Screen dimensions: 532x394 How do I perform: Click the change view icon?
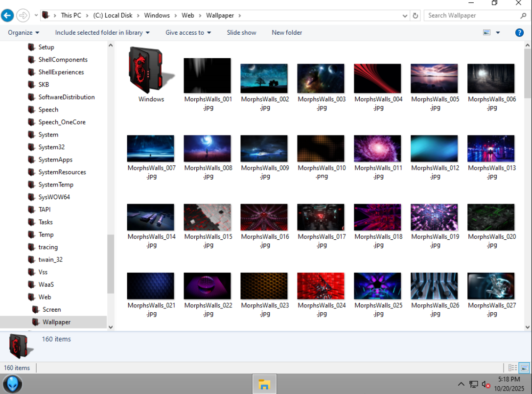point(487,33)
